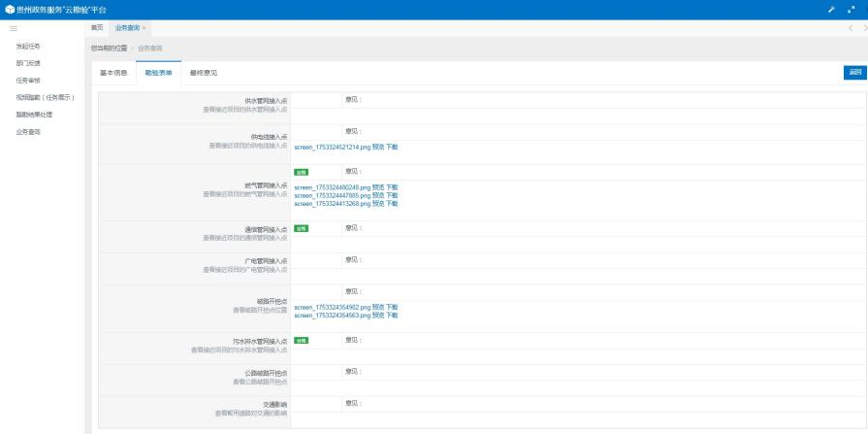The image size is (868, 434).
Task: Select 任务审核 from the sidebar
Action: 28,80
